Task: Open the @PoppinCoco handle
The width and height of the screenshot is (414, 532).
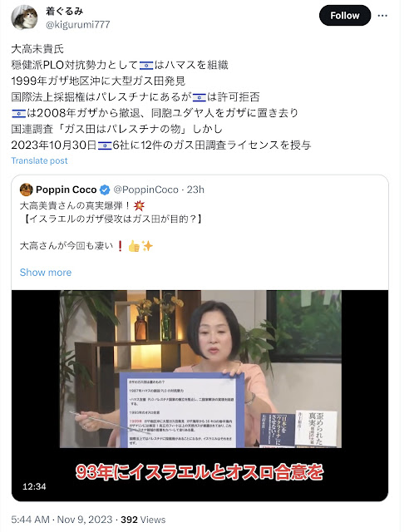Action: click(145, 190)
